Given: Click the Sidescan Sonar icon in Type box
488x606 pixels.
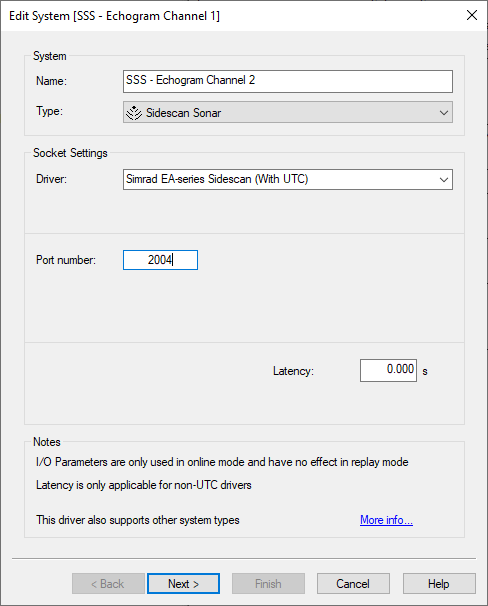Looking at the screenshot, I should (134, 113).
